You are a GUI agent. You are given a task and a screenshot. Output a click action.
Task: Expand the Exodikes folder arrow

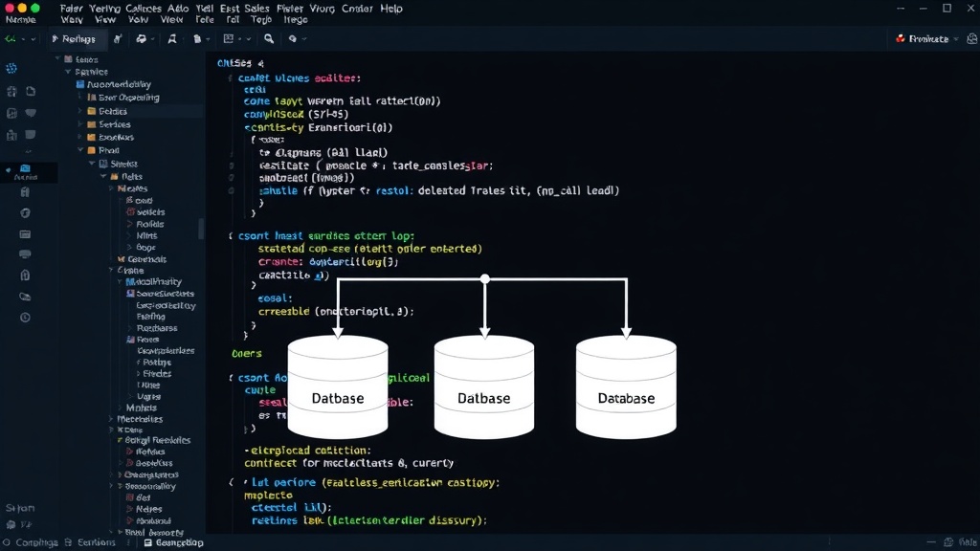(x=80, y=137)
